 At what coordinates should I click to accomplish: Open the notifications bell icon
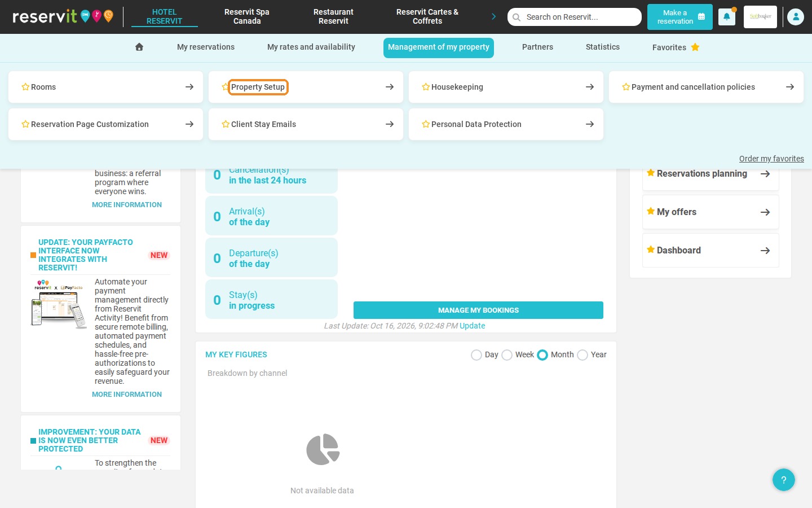click(x=726, y=17)
